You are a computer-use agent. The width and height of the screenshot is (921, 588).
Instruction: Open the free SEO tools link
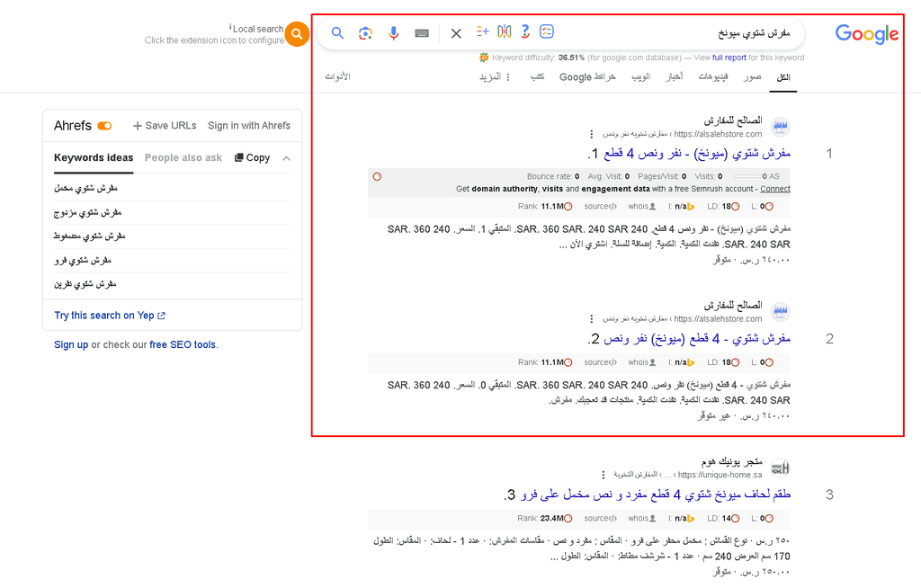point(183,345)
